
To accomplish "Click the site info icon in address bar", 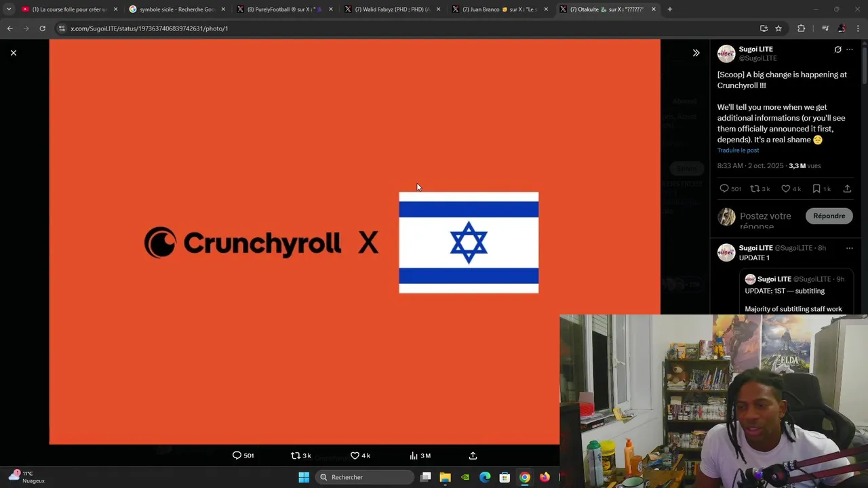I will point(62,28).
